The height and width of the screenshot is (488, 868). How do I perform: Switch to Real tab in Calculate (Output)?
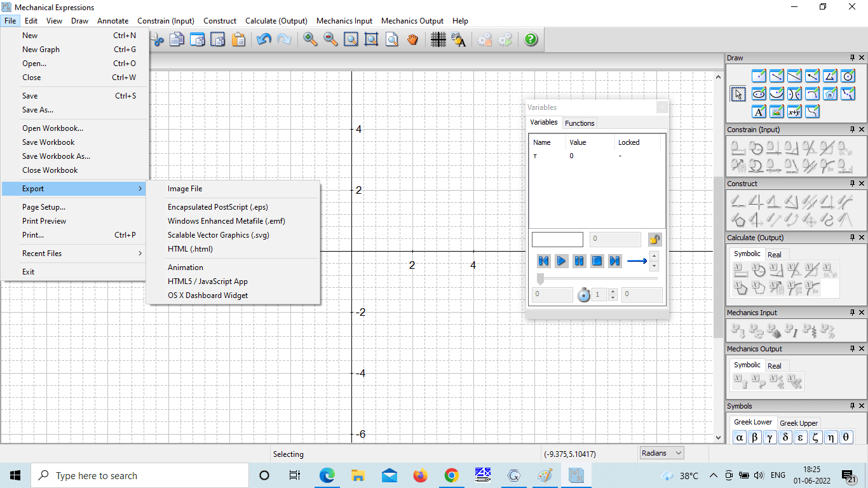click(775, 255)
